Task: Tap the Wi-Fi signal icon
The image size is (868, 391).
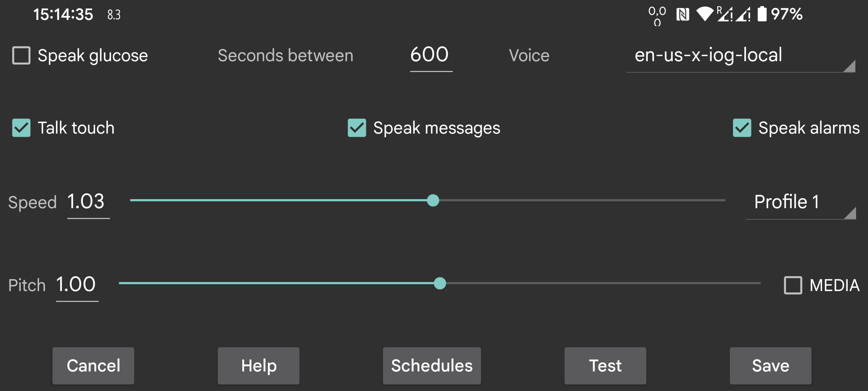Action: [x=705, y=14]
